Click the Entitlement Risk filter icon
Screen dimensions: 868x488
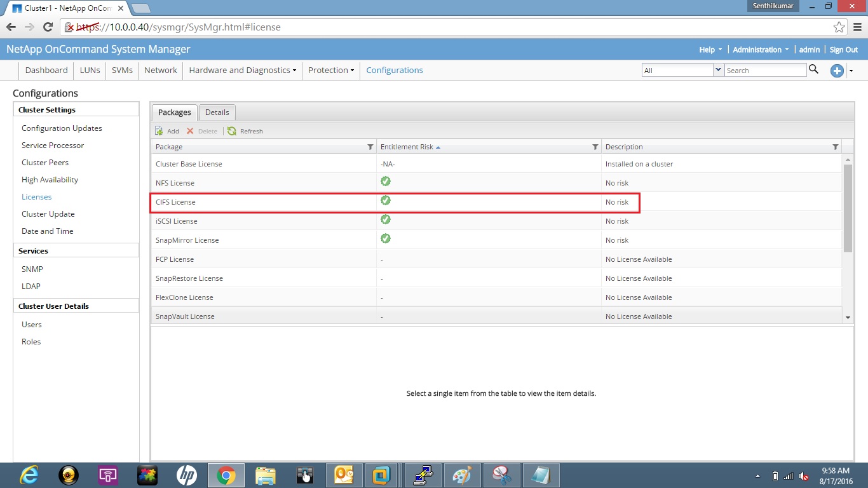coord(595,147)
